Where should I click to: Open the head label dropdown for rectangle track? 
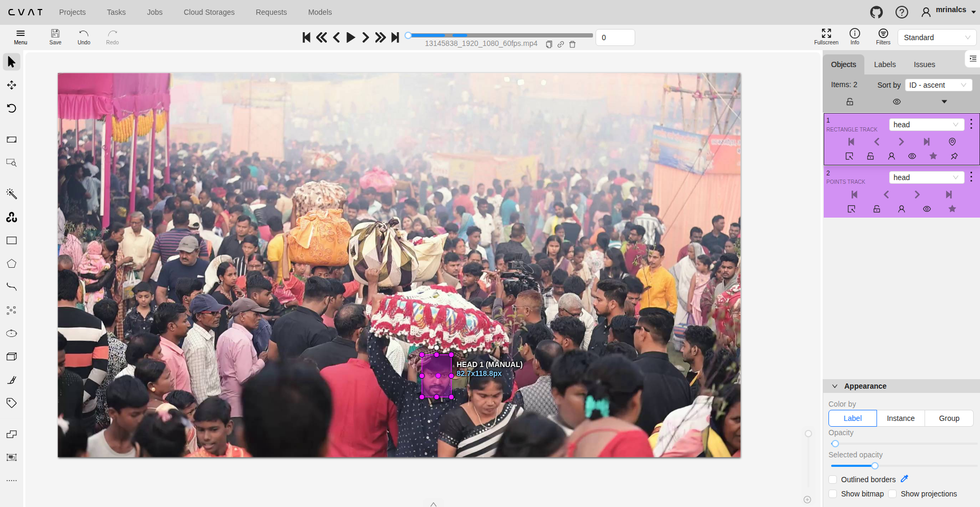tap(927, 124)
